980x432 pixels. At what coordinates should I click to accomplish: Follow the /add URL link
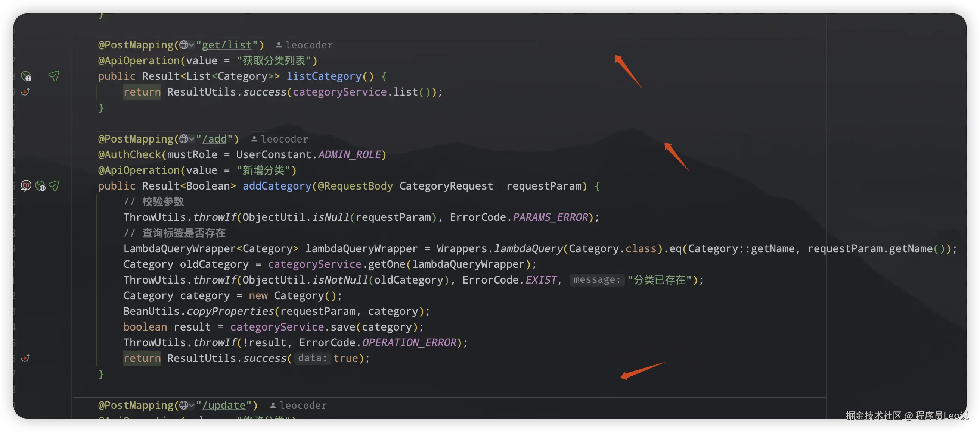[x=214, y=139]
